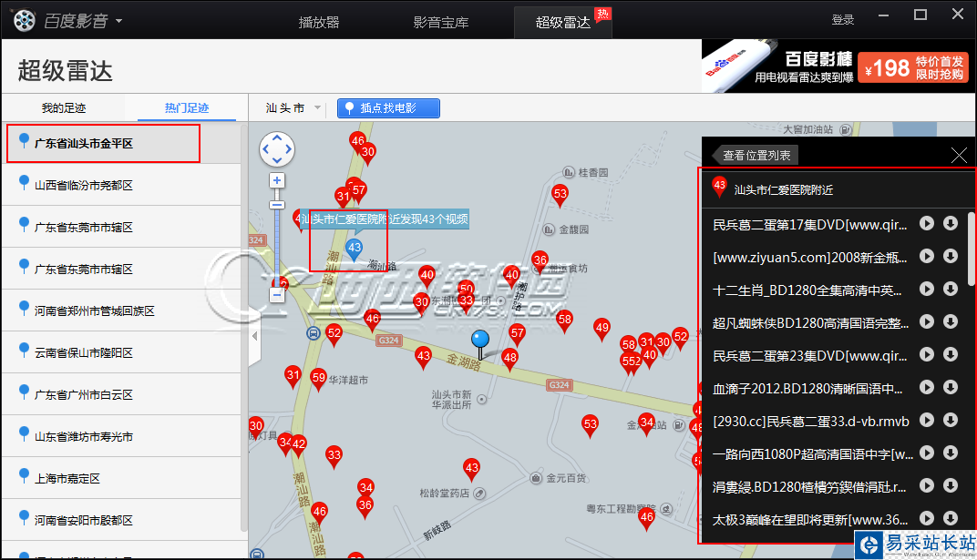This screenshot has width=977, height=560.
Task: Click red marker 58 near 潮汕食坊
Action: [x=564, y=321]
